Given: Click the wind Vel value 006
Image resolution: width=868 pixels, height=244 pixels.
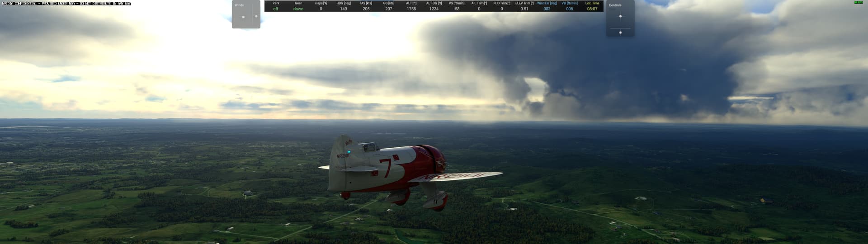Looking at the screenshot, I should pos(570,9).
